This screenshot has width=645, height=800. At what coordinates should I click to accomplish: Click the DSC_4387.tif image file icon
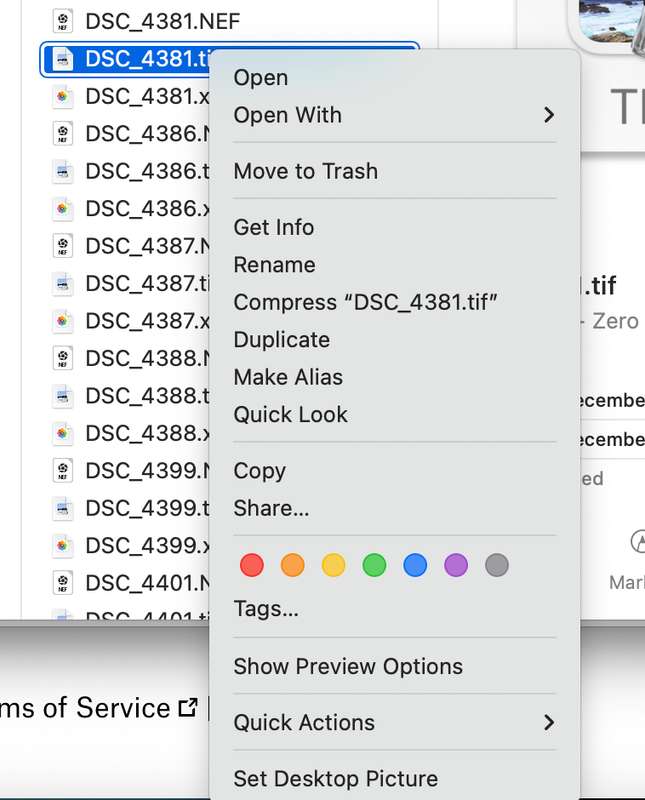click(x=62, y=284)
